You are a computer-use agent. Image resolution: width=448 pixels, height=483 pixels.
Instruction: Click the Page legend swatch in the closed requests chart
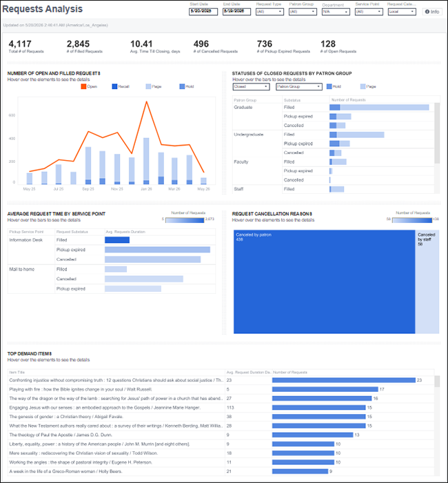pos(363,86)
